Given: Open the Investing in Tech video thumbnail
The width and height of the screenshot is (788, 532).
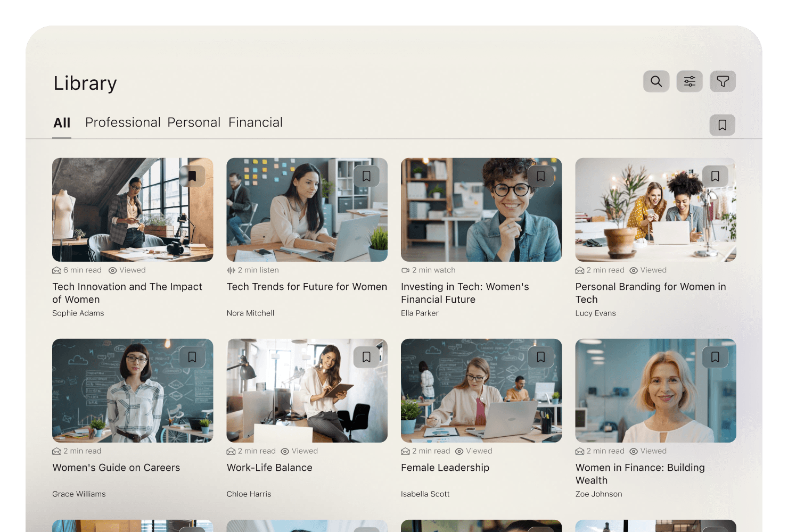Looking at the screenshot, I should 481,210.
